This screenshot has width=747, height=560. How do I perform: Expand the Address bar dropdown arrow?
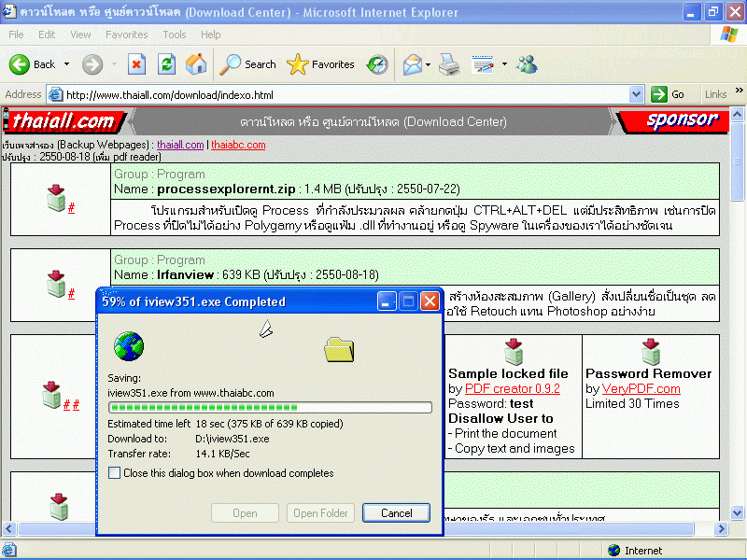[x=637, y=94]
